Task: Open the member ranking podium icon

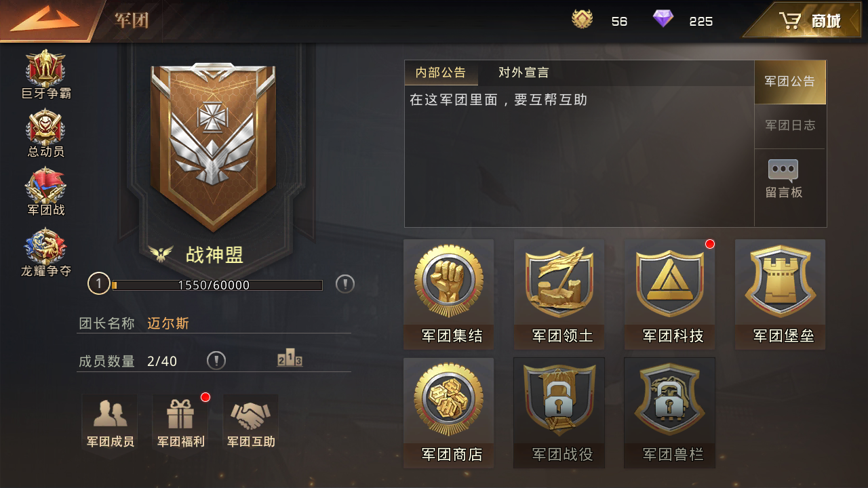Action: coord(290,359)
